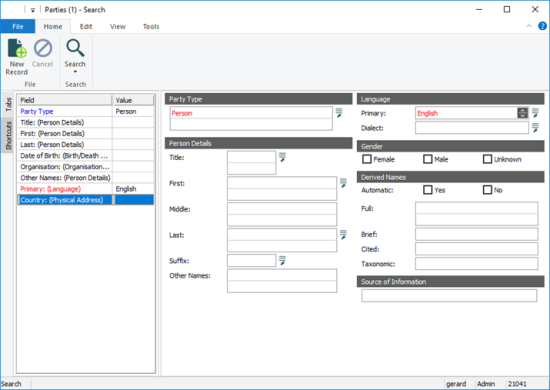Open the Last name lookup icon

(343, 235)
